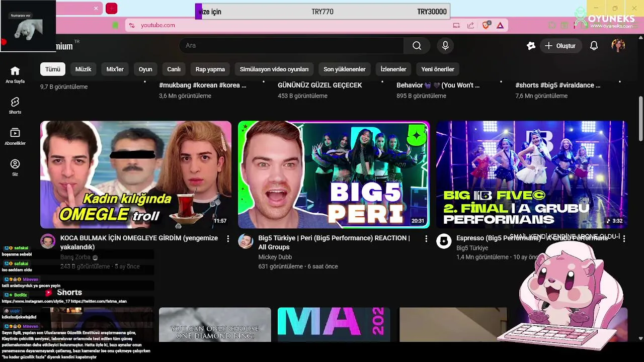Viewport: 644px width, 362px height.
Task: Select the İzlenenler filter chip
Action: 393,69
